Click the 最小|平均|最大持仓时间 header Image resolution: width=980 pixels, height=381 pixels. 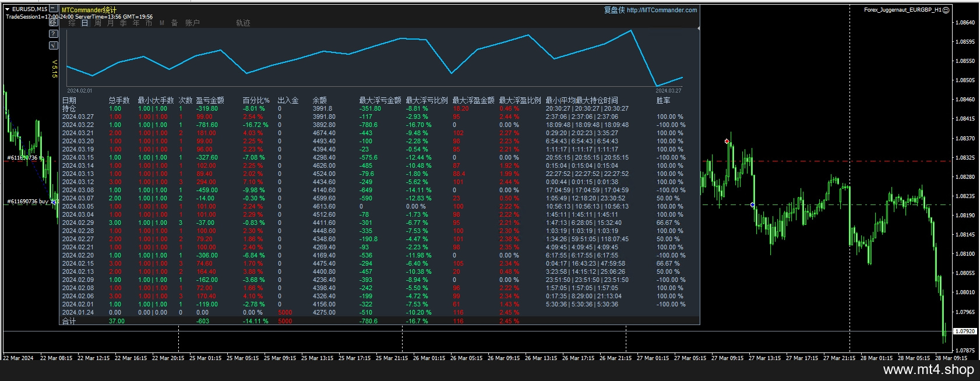(x=581, y=100)
